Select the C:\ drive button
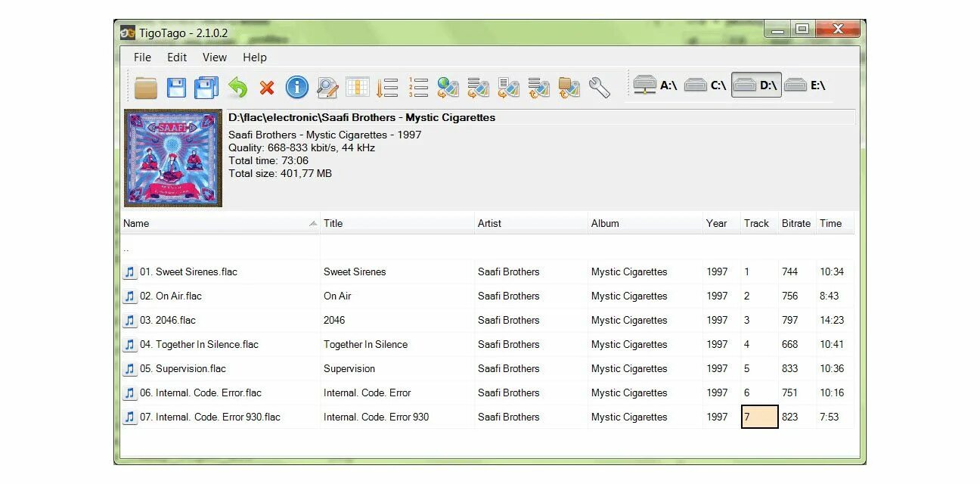 (706, 85)
